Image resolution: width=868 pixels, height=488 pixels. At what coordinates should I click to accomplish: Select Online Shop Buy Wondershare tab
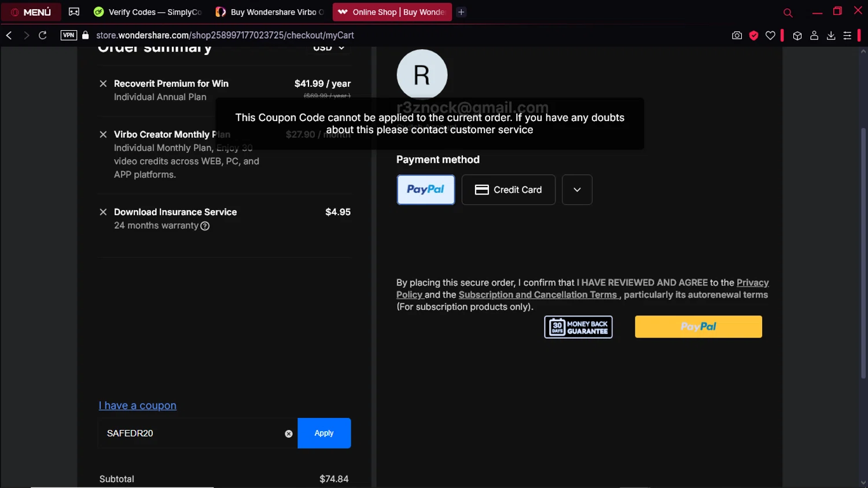[392, 12]
